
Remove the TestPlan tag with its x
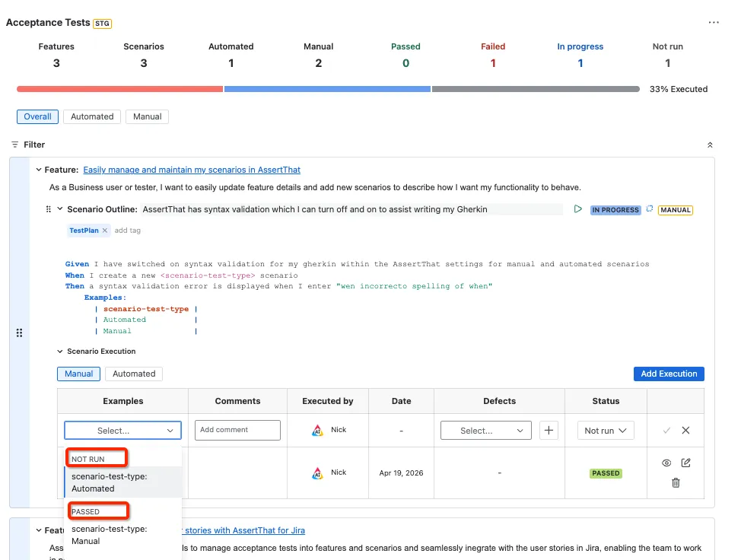point(105,230)
